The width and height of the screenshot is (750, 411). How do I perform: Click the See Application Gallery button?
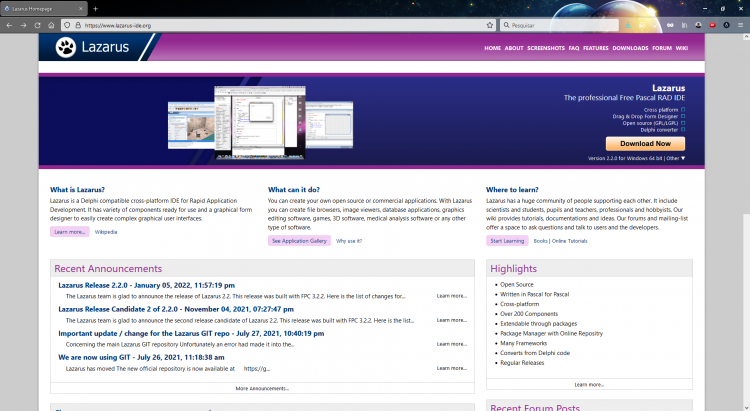point(299,241)
